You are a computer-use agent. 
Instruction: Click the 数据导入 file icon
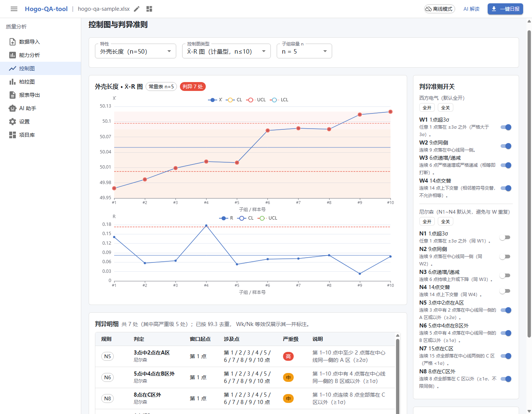tap(13, 42)
